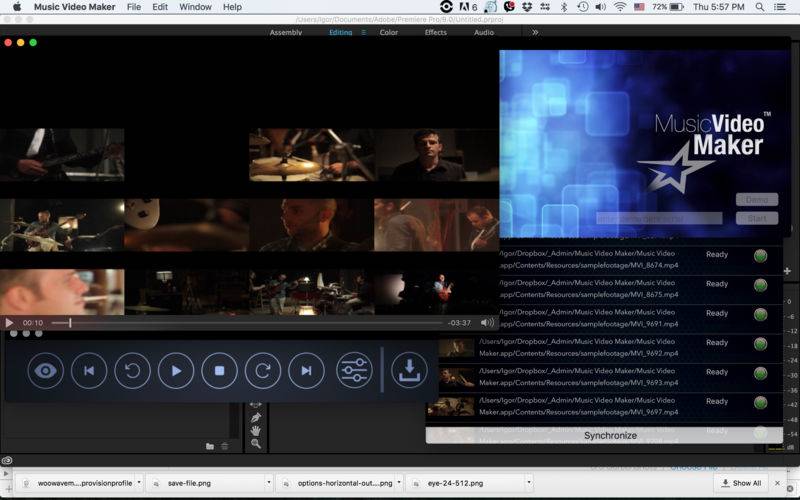Select the Pen tool in Premiere toolbar
This screenshot has height=500, width=800.
click(x=256, y=418)
